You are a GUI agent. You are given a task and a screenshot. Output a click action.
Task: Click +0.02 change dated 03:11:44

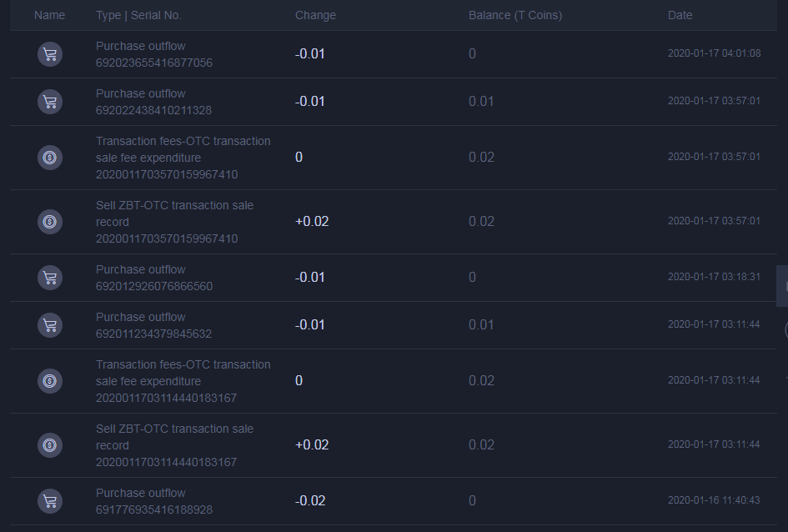[x=312, y=445]
